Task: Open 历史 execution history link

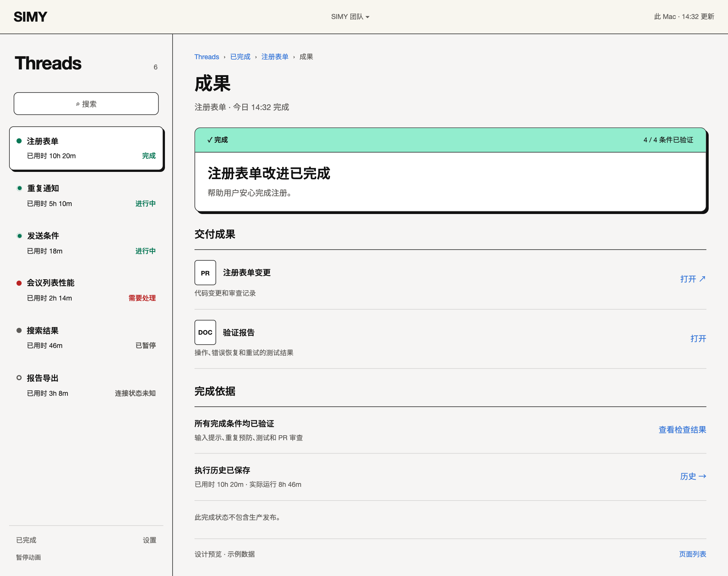Action: (x=693, y=476)
